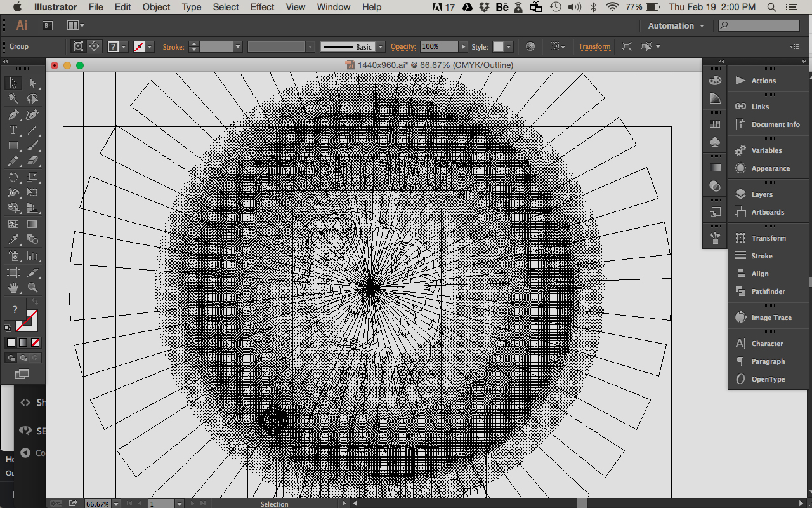Open Spotlight search in the menu bar
This screenshot has height=508, width=812.
[x=771, y=7]
